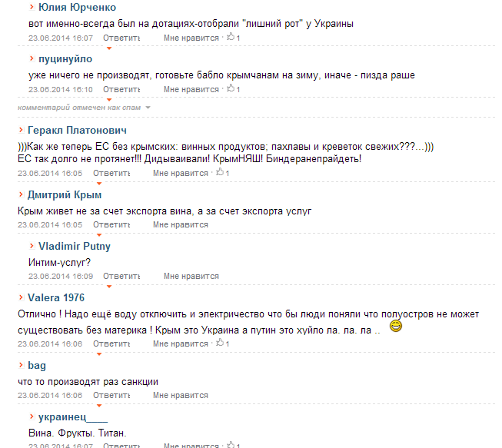Expand replies arrow under Дмитрий Крым's comment

99,235
